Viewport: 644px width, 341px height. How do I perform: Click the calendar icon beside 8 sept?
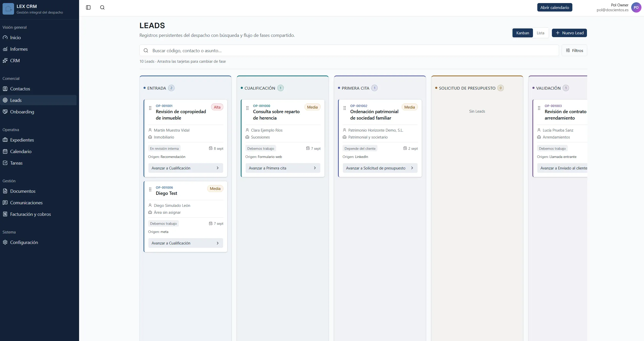pyautogui.click(x=211, y=148)
